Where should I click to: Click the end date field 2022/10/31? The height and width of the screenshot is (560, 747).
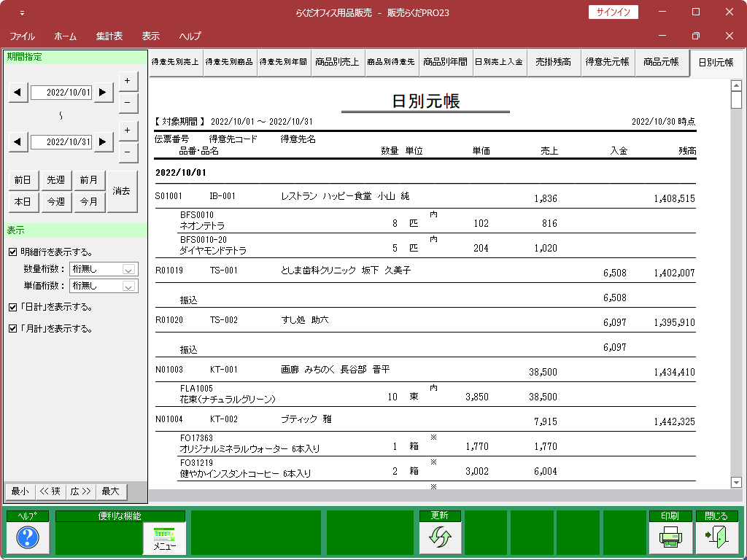point(61,142)
